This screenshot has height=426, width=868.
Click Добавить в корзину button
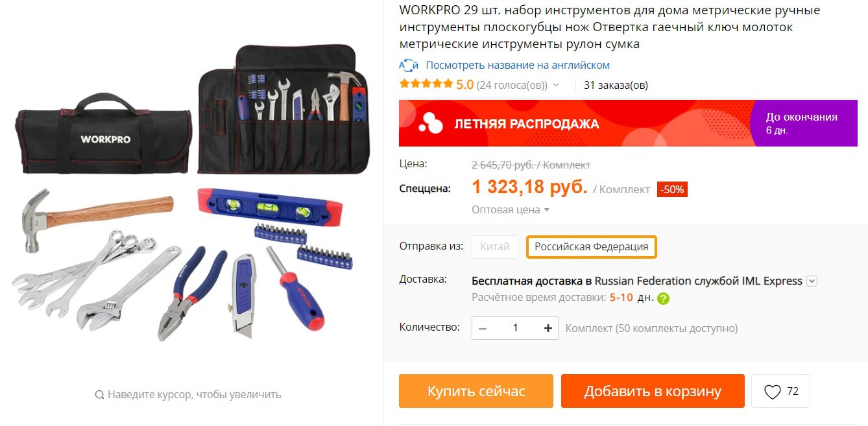coord(653,391)
